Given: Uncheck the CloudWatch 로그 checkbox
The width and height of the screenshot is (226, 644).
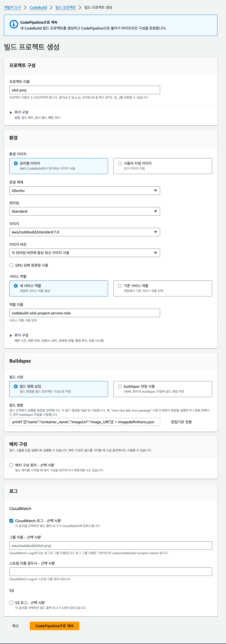Looking at the screenshot, I should [x=11, y=521].
